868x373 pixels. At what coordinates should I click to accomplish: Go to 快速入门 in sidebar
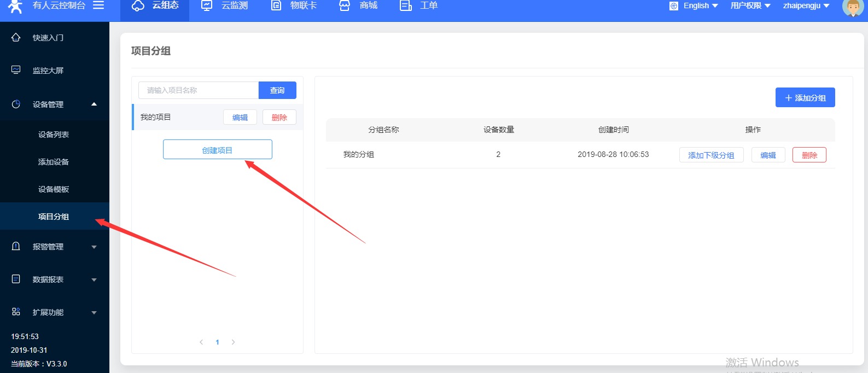tap(48, 38)
